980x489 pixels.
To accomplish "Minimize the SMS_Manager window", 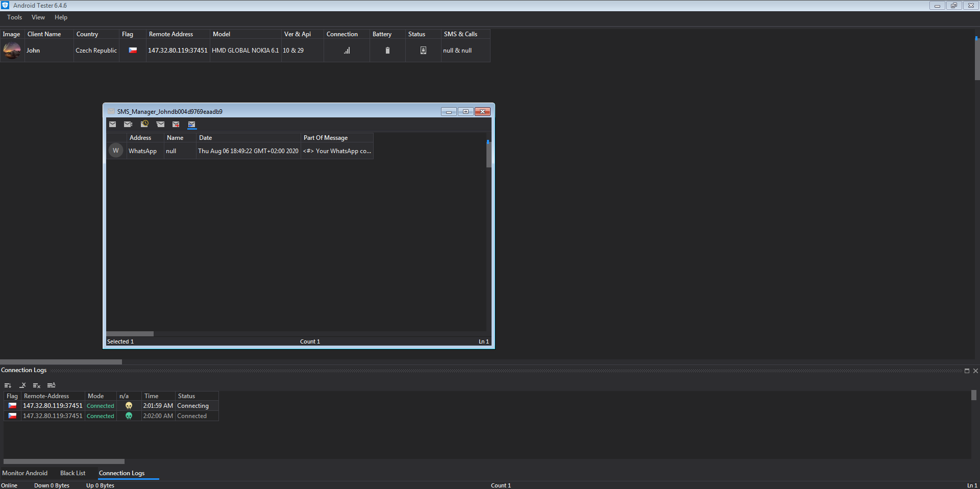I will (x=449, y=112).
